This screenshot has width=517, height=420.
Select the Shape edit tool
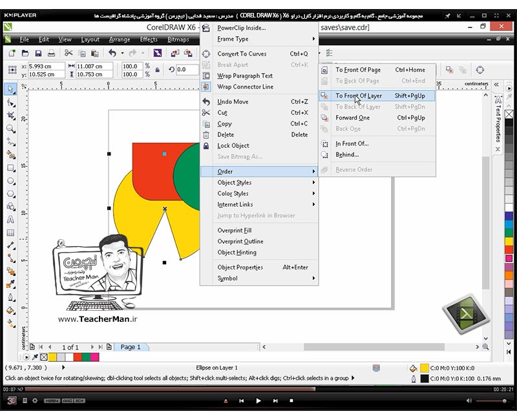(10, 103)
